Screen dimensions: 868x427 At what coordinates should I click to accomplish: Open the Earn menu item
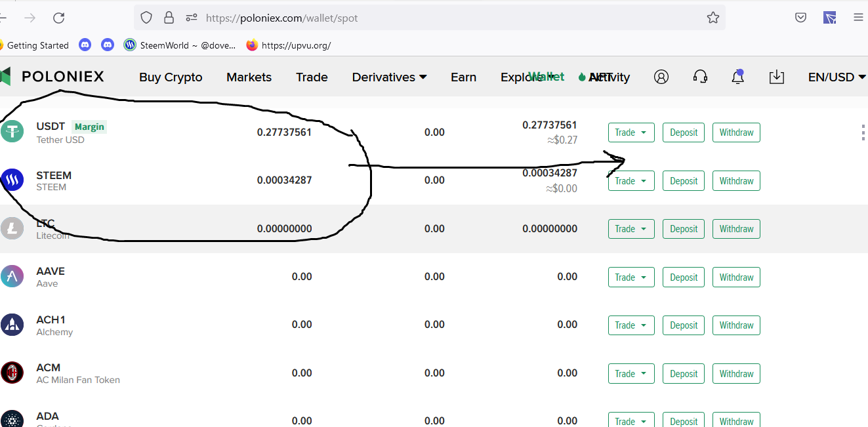463,77
